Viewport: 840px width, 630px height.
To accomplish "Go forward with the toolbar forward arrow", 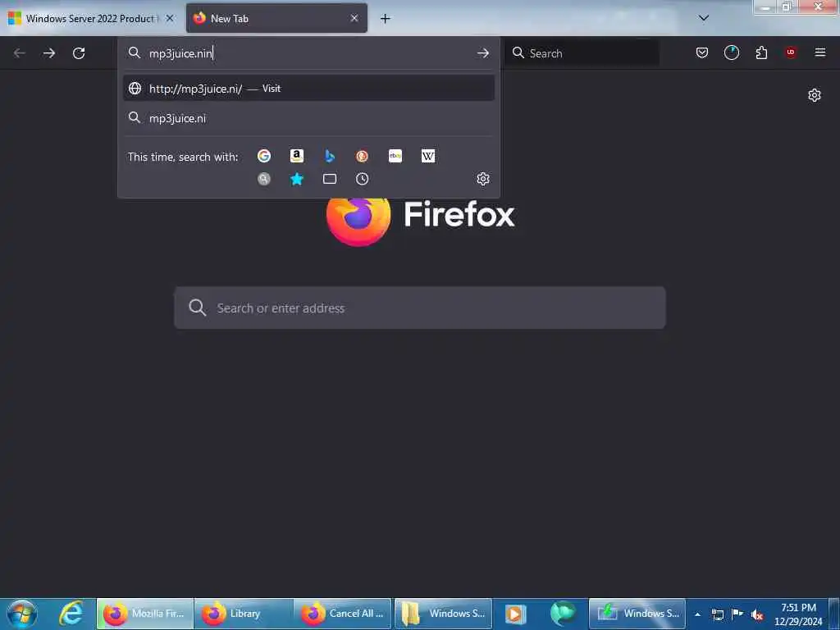I will (49, 53).
